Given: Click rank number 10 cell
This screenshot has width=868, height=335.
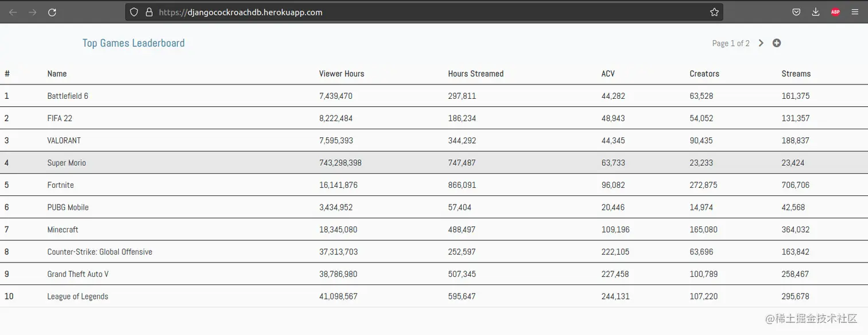Looking at the screenshot, I should pos(9,297).
